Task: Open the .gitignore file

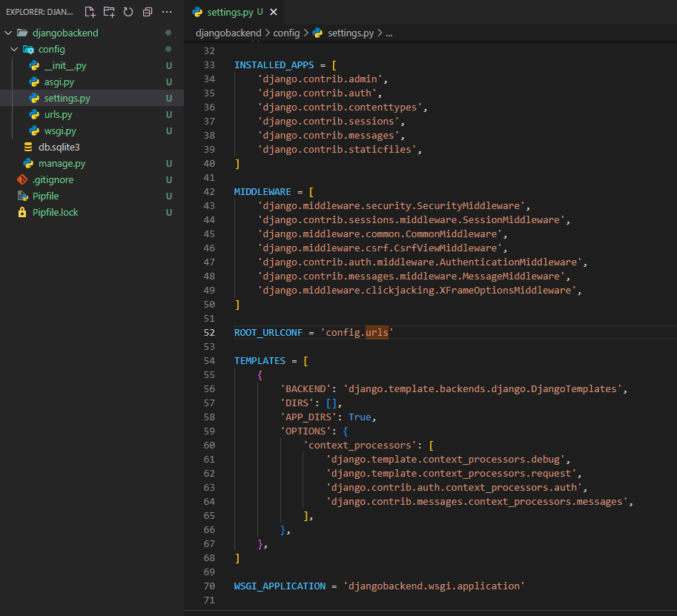Action: tap(53, 179)
